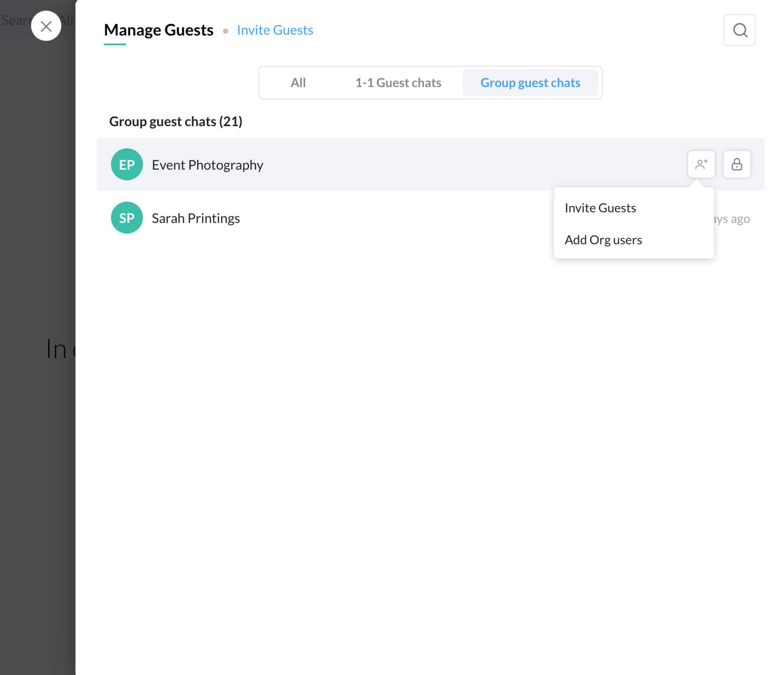Image resolution: width=784 pixels, height=675 pixels.
Task: Choose Add Org users from popup
Action: [603, 240]
